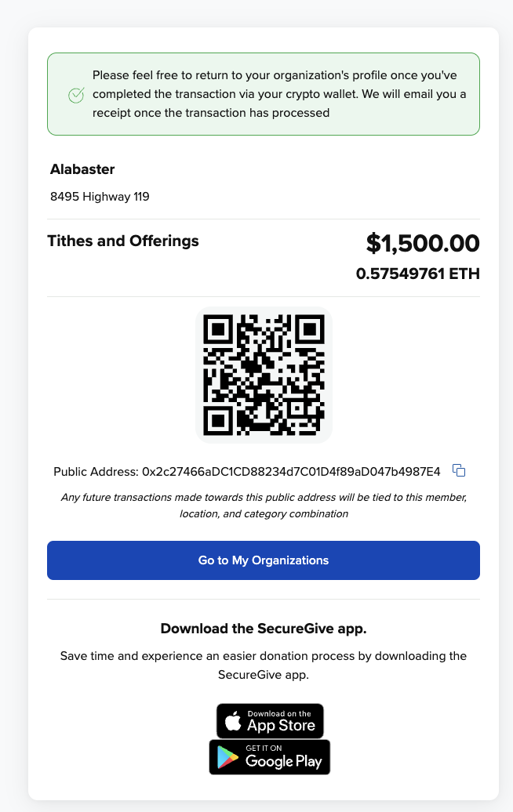The width and height of the screenshot is (513, 812).
Task: Click the 8495 Highway 119 address
Action: click(x=100, y=196)
